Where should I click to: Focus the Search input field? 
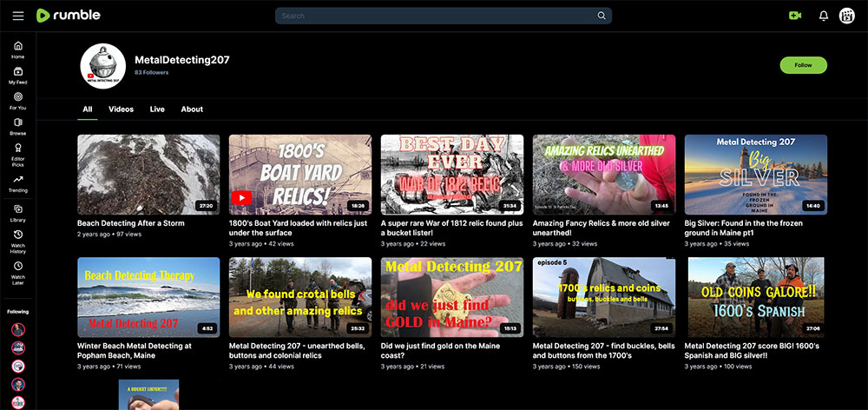point(443,16)
